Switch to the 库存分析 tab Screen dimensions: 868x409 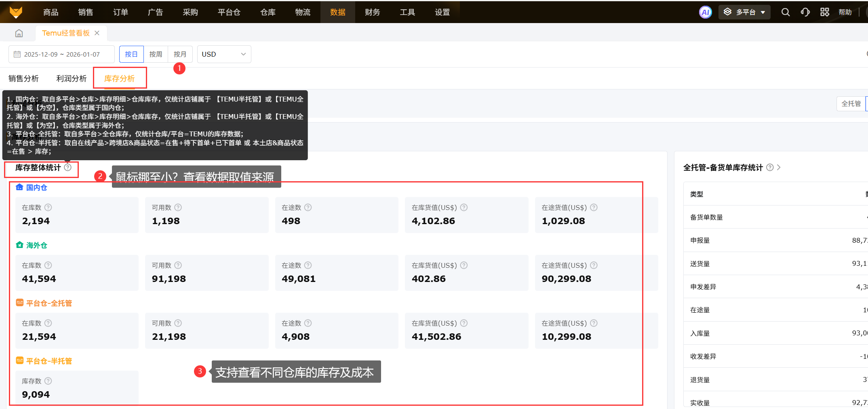click(x=120, y=78)
